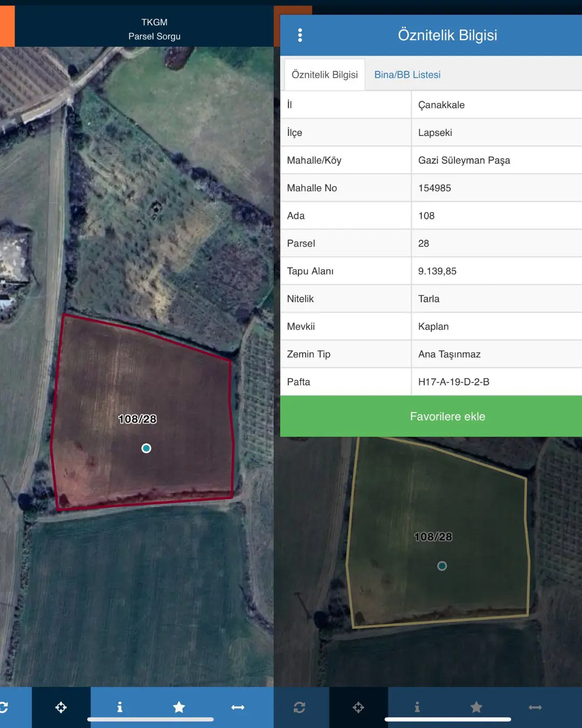
Task: Tap the İlçe row label
Action: [x=294, y=133]
